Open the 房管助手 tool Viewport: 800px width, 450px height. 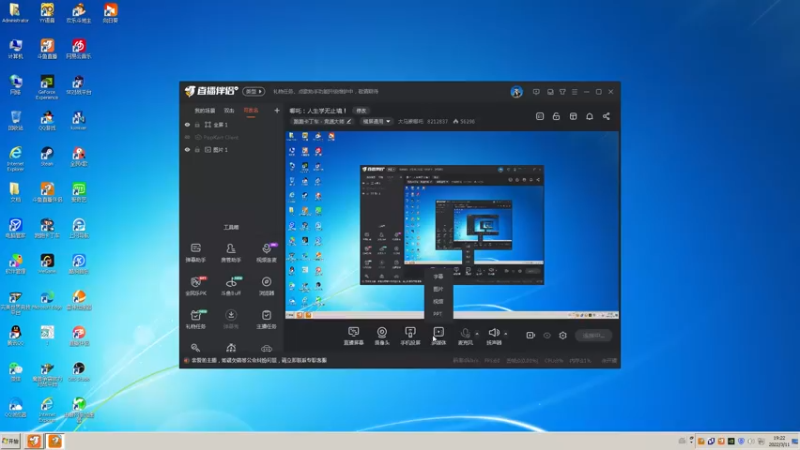231,253
